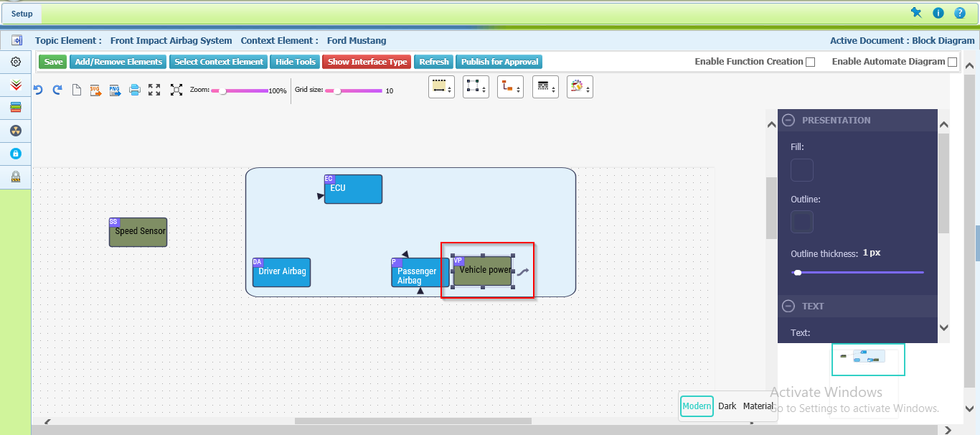Click the 'Front Impact Airbag System' text
The width and height of the screenshot is (980, 435).
pyautogui.click(x=171, y=41)
